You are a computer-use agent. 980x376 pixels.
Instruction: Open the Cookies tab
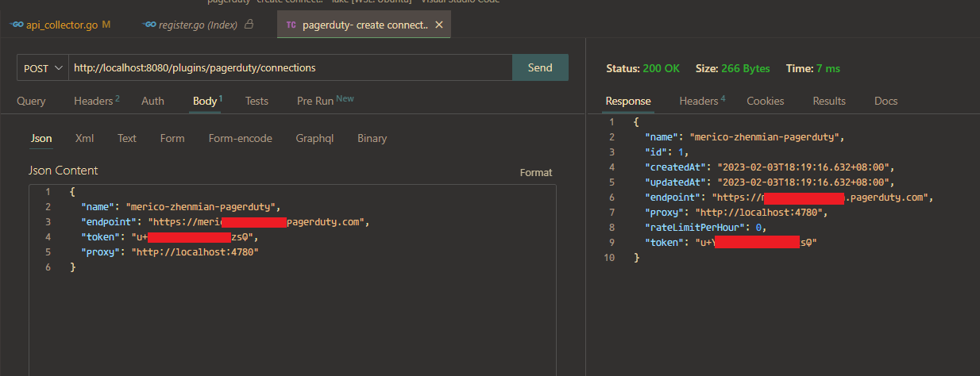tap(766, 101)
